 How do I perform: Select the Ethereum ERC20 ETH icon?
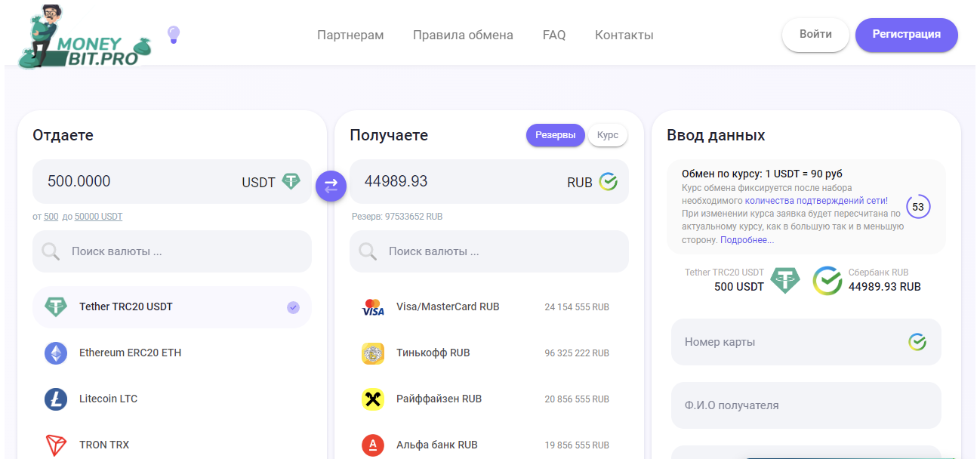click(56, 353)
